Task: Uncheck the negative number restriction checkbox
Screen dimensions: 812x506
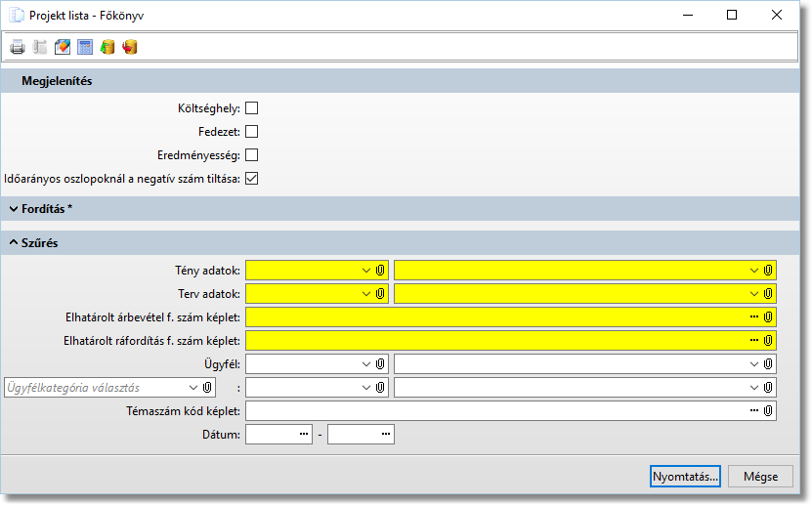Action: pos(251,179)
